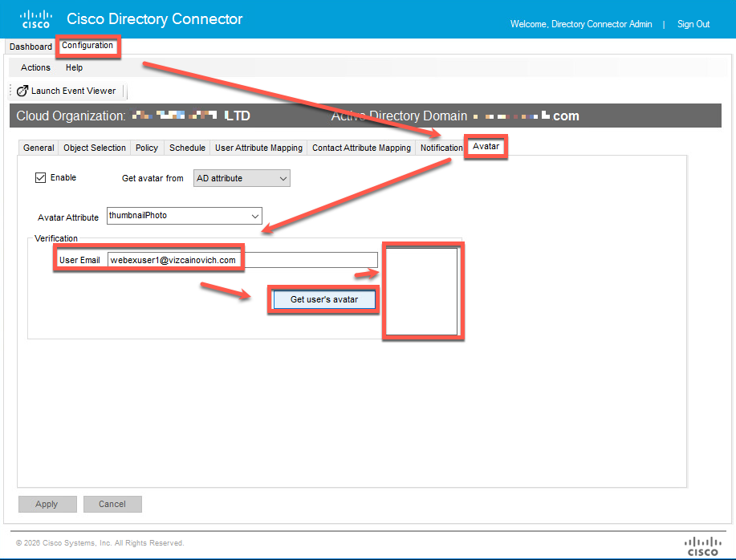
Task: Select the General tab
Action: [39, 148]
